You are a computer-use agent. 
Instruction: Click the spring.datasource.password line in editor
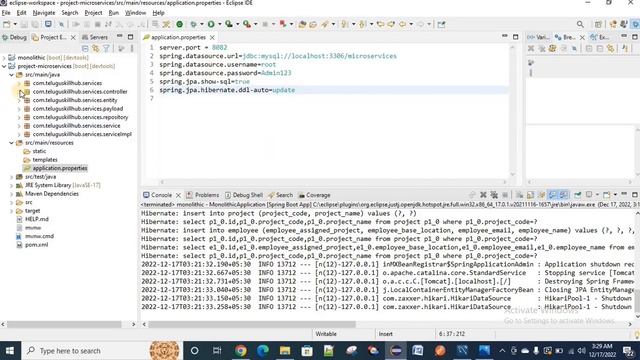pos(225,73)
